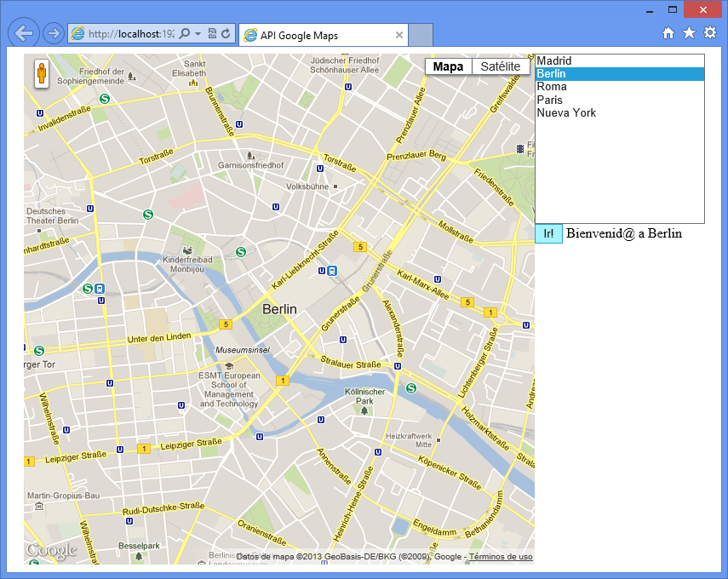Click the Köllnischer Park tree icon

364,410
